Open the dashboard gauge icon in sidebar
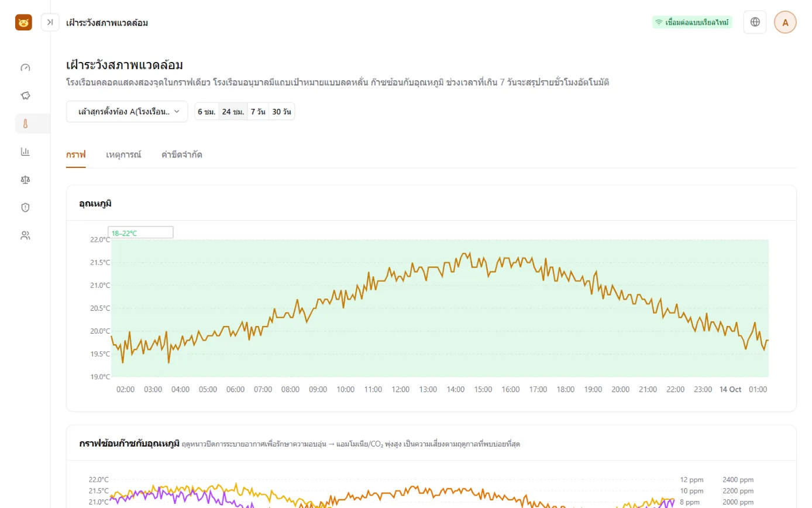812x508 pixels. pyautogui.click(x=25, y=67)
